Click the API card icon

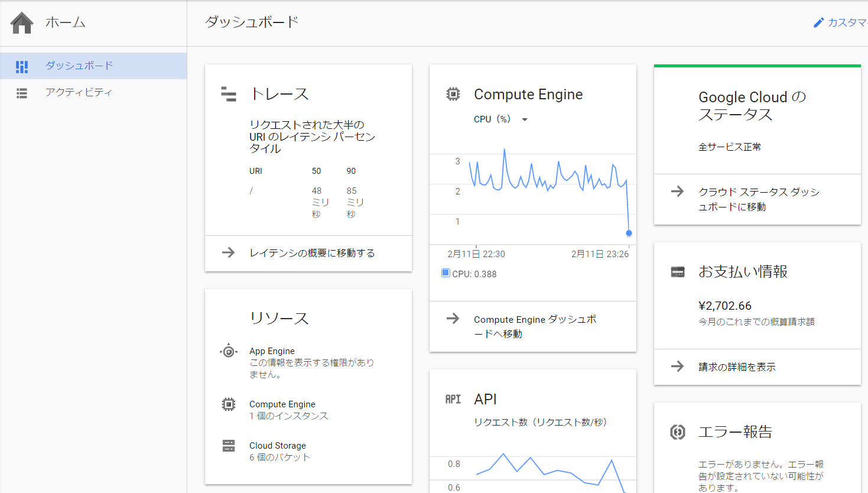click(x=453, y=399)
